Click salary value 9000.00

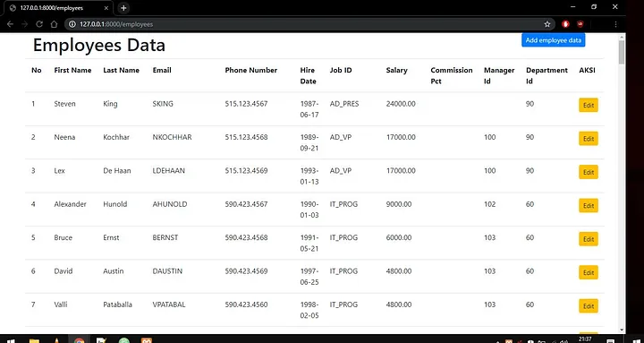399,204
